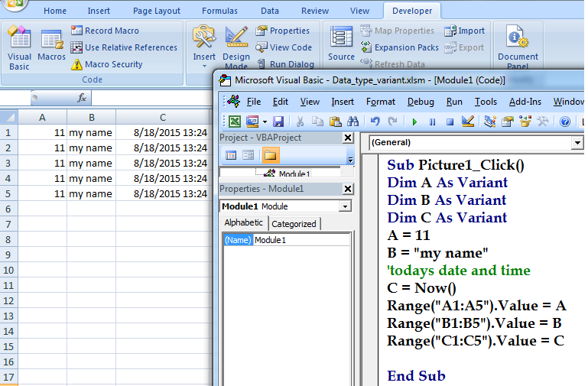This screenshot has width=588, height=386.
Task: Close the Project - VBAProject pane
Action: (x=348, y=138)
